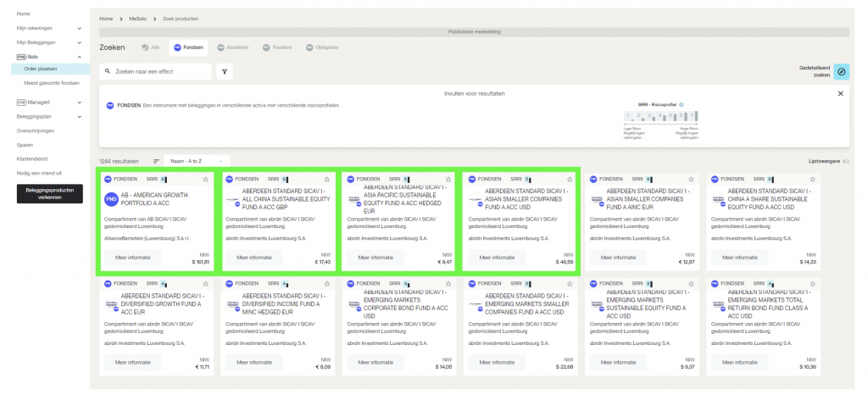Viewport: 868px width, 395px height.
Task: Meer informatie for AB American Growth
Action: [133, 258]
